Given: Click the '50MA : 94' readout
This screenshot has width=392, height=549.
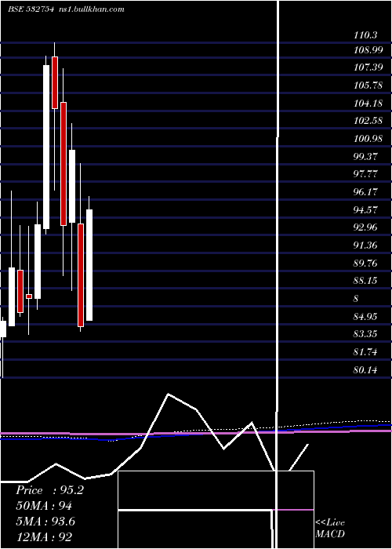Looking at the screenshot, I should point(44,506).
